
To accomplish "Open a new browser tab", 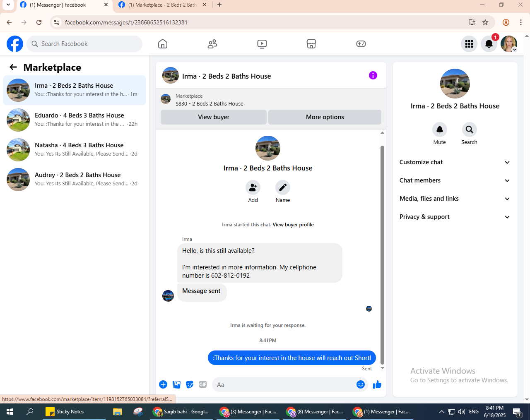I will click(x=219, y=5).
